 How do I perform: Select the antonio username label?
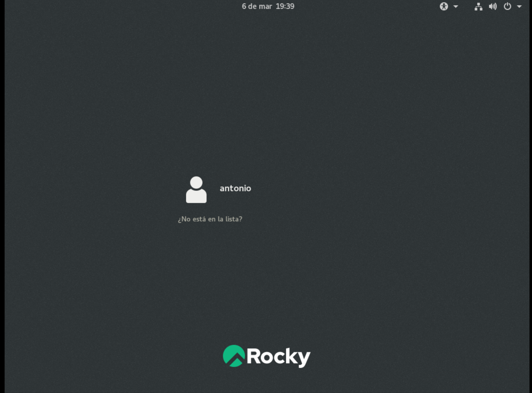(x=235, y=188)
